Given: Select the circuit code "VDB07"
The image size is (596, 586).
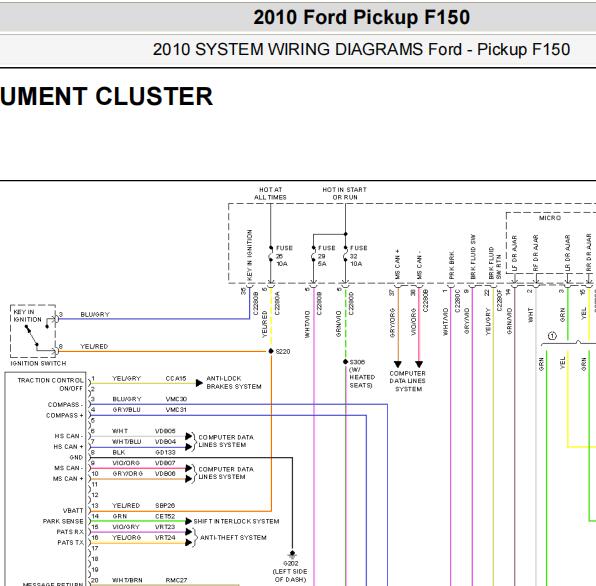Looking at the screenshot, I should (x=165, y=463).
